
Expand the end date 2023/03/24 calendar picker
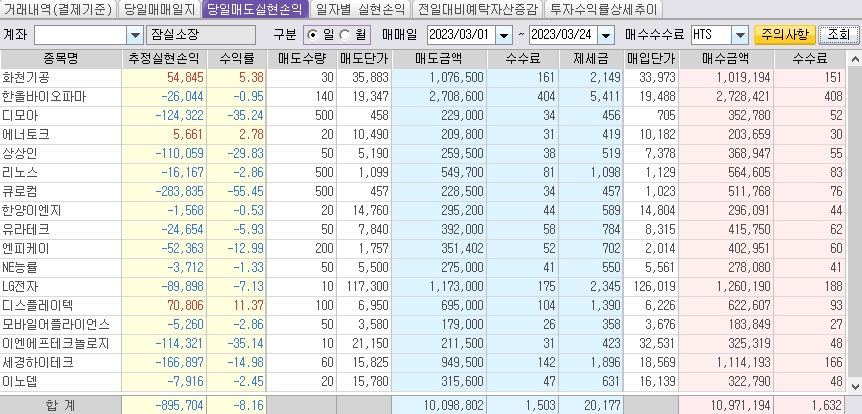605,35
